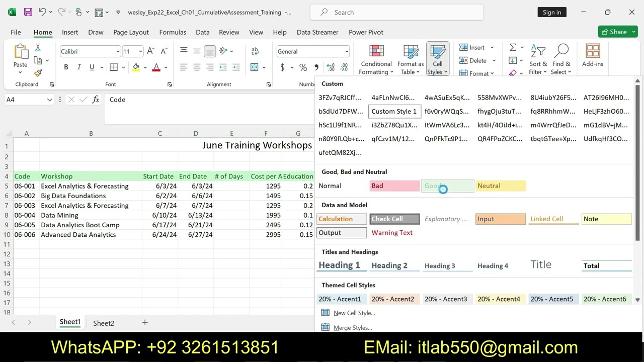Click the Increase Indent icon
The image size is (644, 362).
pyautogui.click(x=235, y=67)
